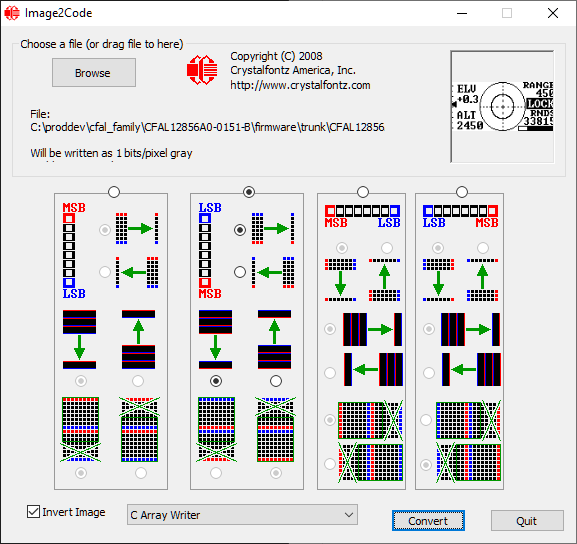This screenshot has width=577, height=544.
Task: Click the C:\proddev\cfal_family file path text
Action: (x=207, y=127)
